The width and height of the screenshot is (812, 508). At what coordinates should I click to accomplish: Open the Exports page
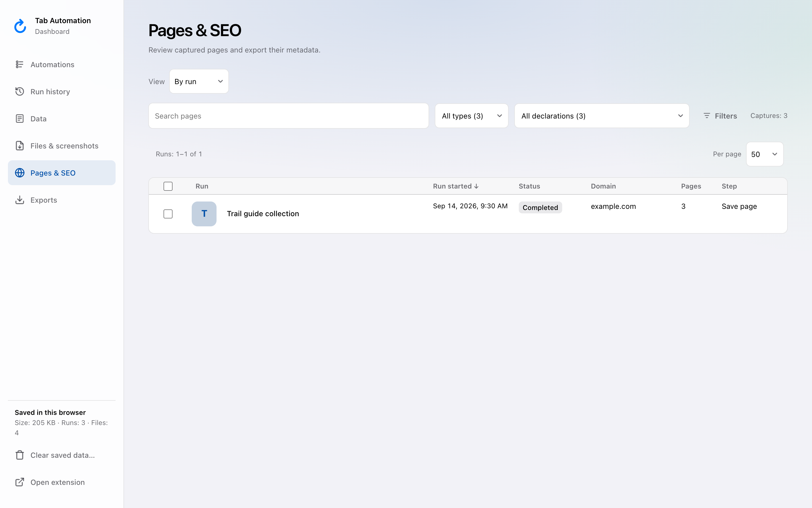(62, 200)
